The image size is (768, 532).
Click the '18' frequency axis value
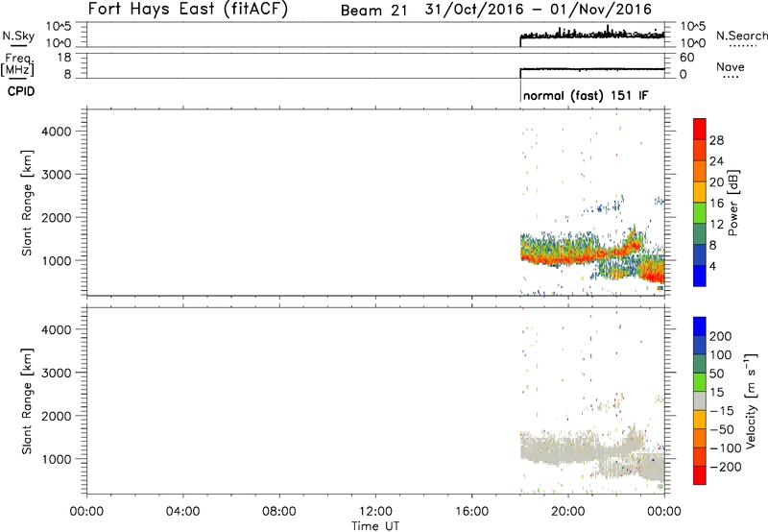pyautogui.click(x=65, y=58)
